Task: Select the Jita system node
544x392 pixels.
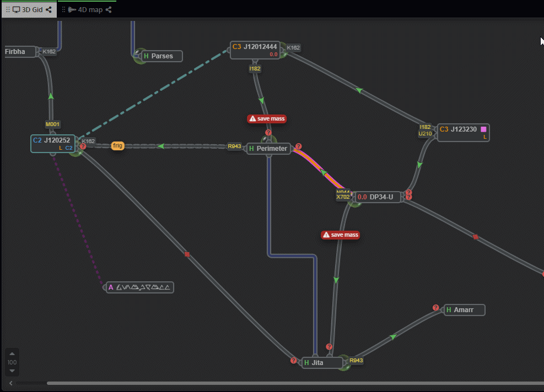Action: [x=322, y=362]
